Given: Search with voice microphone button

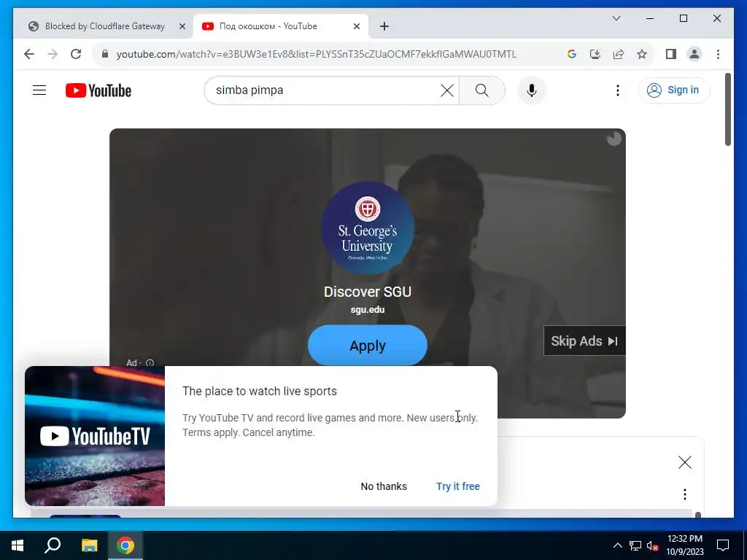Looking at the screenshot, I should click(x=532, y=90).
